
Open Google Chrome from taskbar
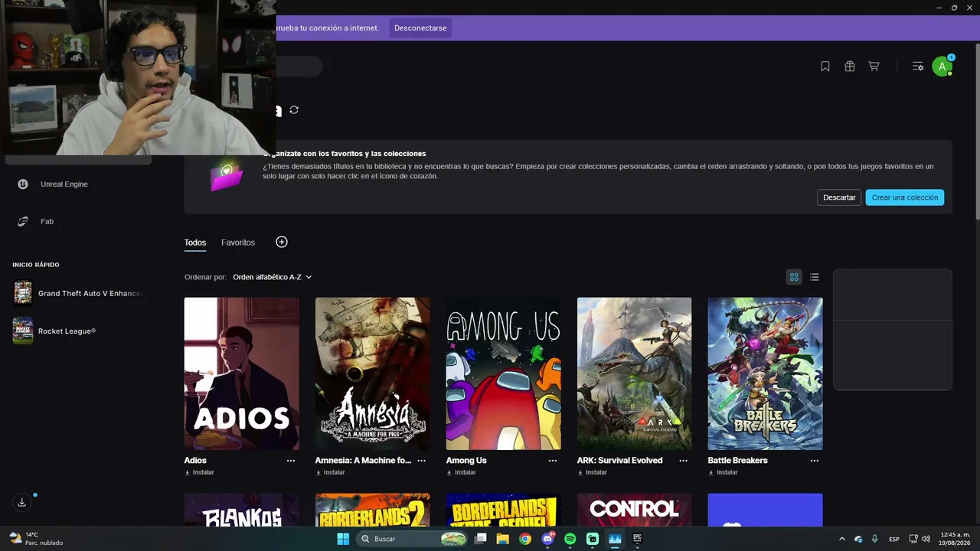click(525, 539)
